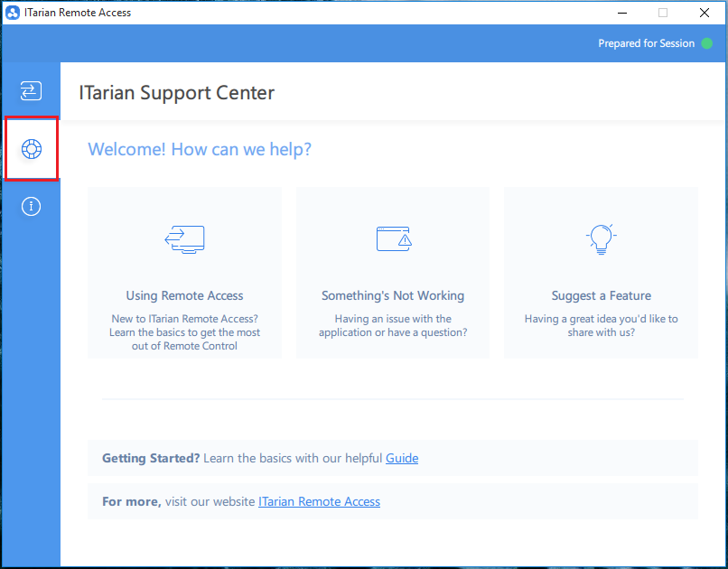The height and width of the screenshot is (569, 728).
Task: Click 'Having a great idea you'd like to' text
Action: coord(602,319)
